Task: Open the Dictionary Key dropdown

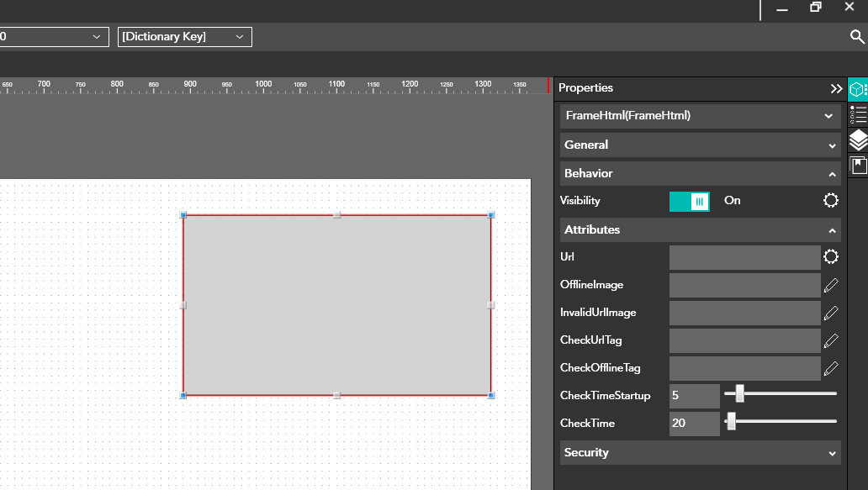Action: [x=184, y=37]
